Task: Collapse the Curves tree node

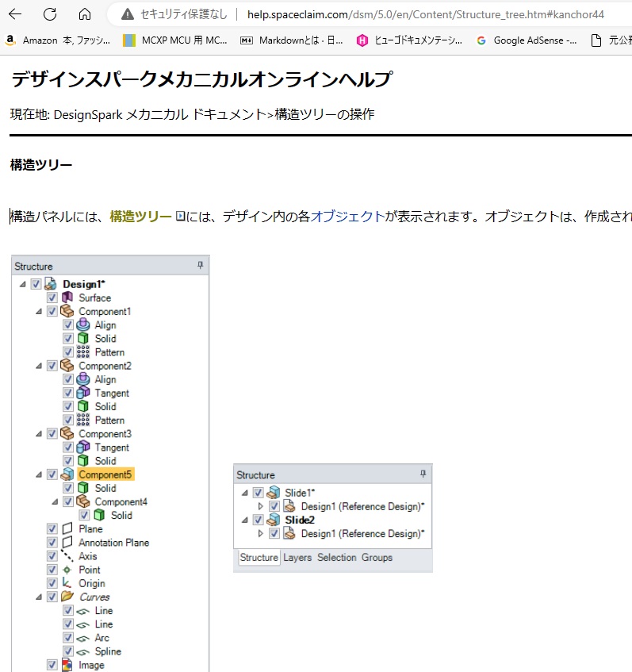Action: 39,597
